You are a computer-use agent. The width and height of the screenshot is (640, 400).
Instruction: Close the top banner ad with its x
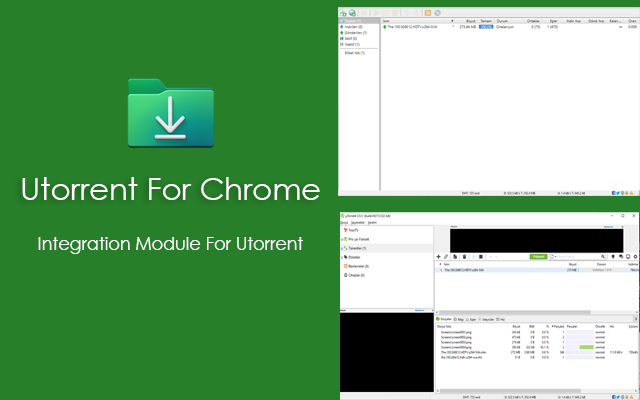coord(622,227)
